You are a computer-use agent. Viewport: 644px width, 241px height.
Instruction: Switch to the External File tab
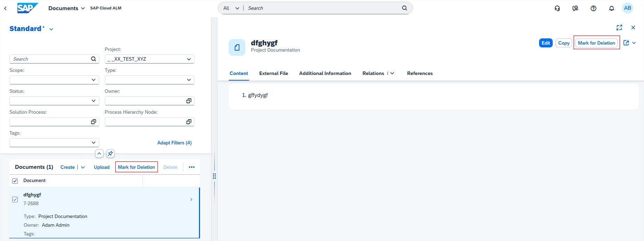(273, 73)
